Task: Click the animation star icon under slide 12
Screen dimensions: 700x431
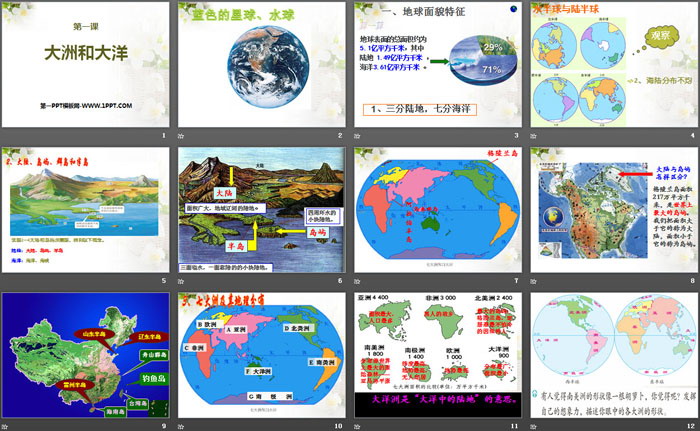Action: [534, 426]
